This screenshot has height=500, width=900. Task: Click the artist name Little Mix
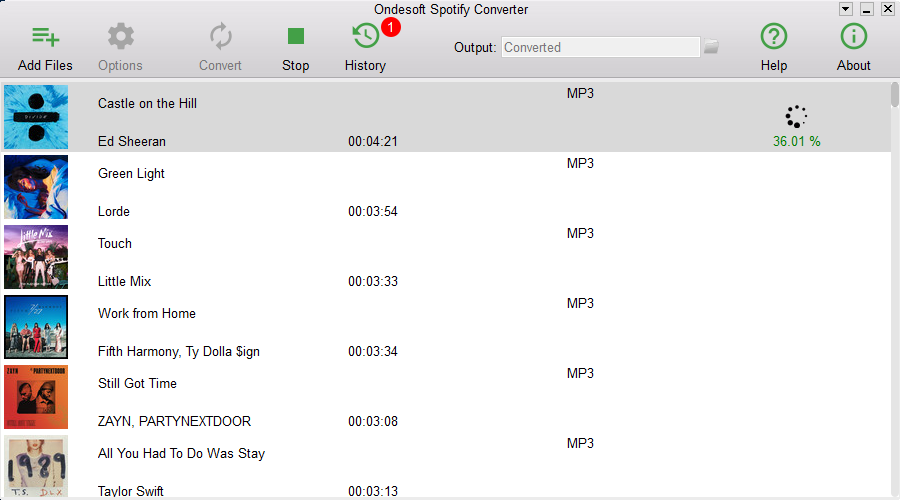pos(125,281)
